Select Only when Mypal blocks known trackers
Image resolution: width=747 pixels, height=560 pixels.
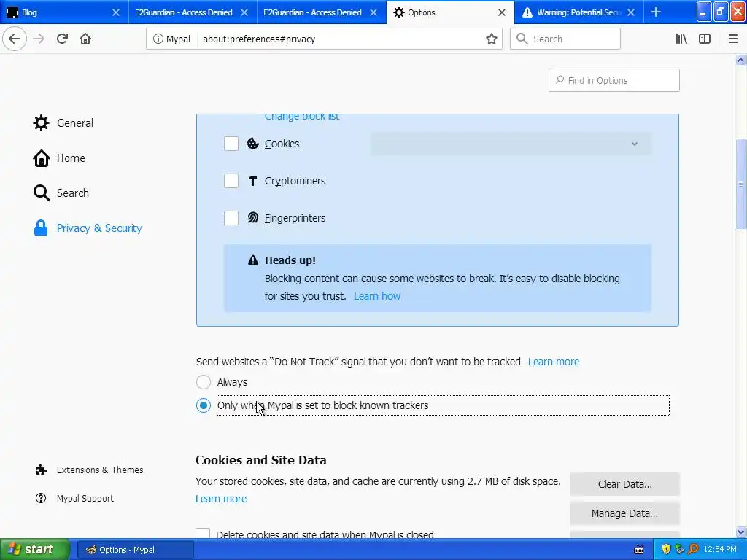[x=204, y=405]
